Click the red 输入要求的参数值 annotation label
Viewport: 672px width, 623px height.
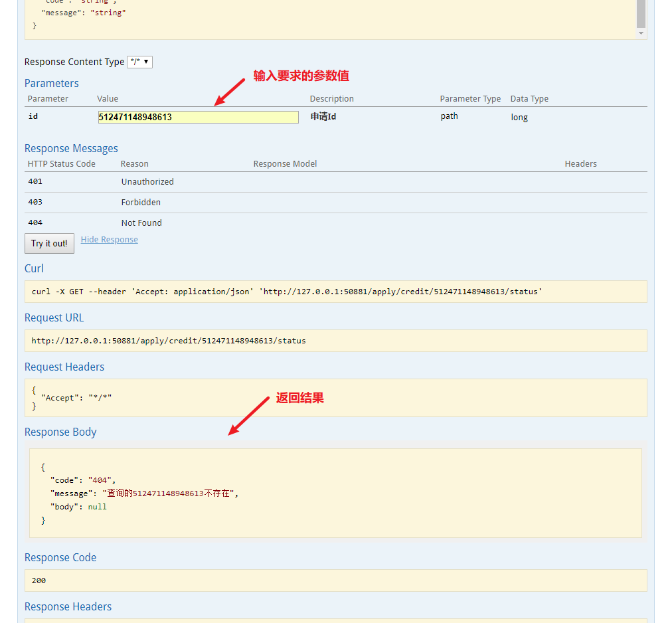point(301,76)
